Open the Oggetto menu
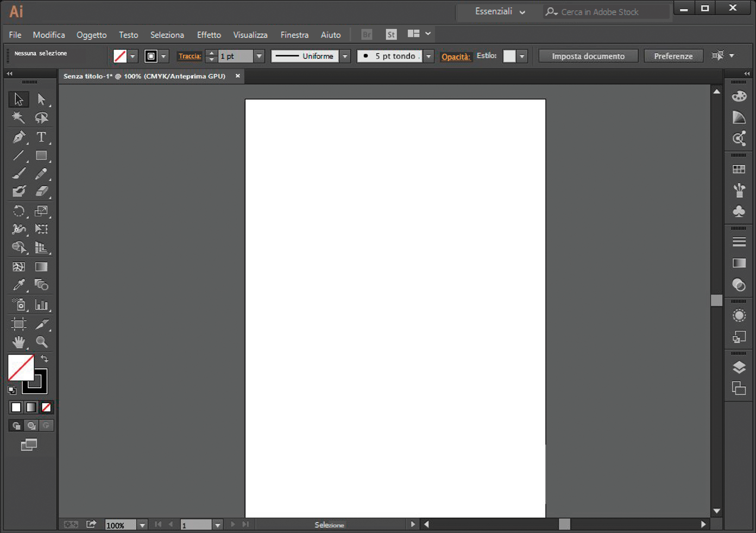Viewport: 756px width, 533px height. [91, 35]
